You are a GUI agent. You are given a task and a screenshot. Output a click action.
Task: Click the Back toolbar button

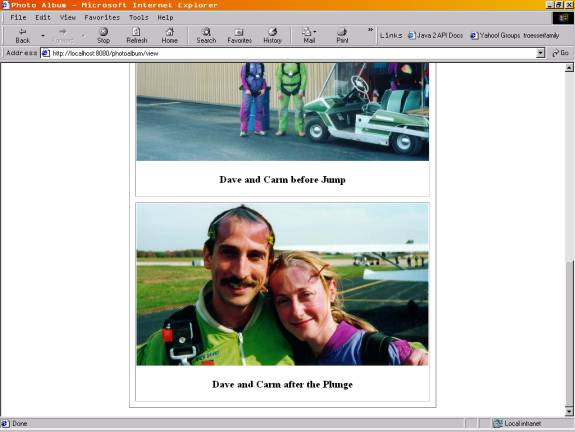pos(22,36)
